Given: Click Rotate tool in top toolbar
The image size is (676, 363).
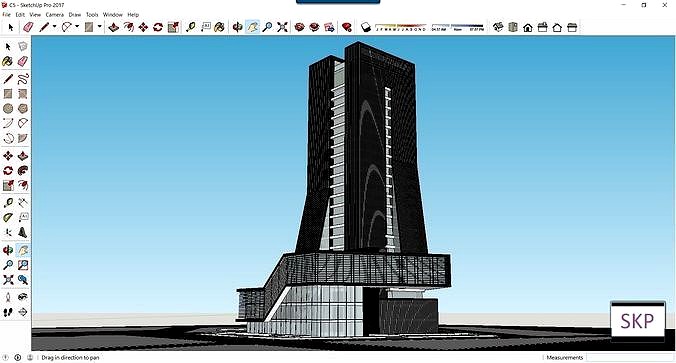Looking at the screenshot, I should click(x=158, y=27).
